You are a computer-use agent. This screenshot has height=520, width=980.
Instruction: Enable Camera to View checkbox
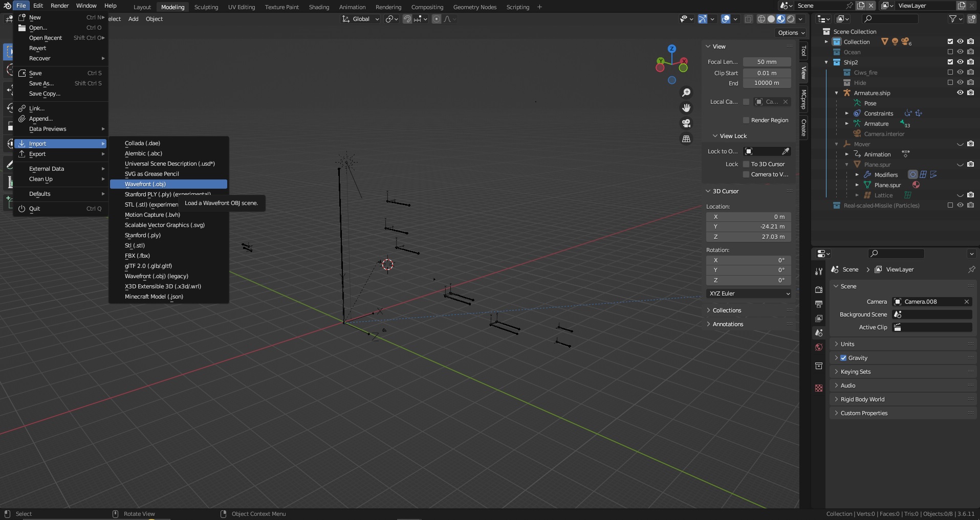746,174
